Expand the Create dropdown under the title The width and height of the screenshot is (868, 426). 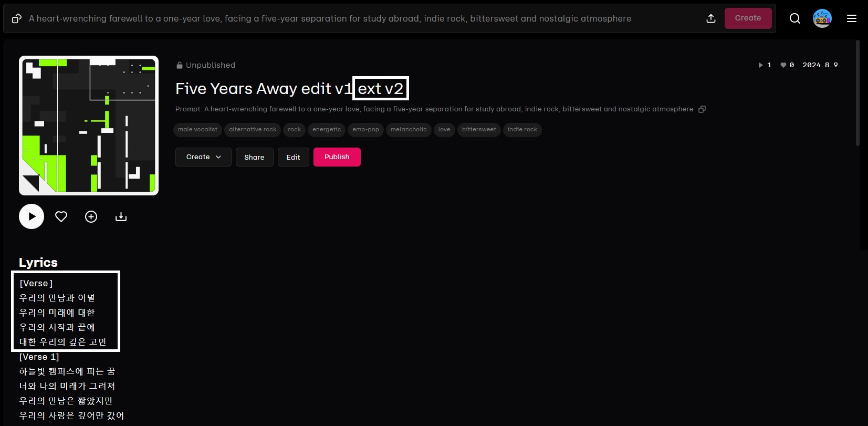pos(203,157)
